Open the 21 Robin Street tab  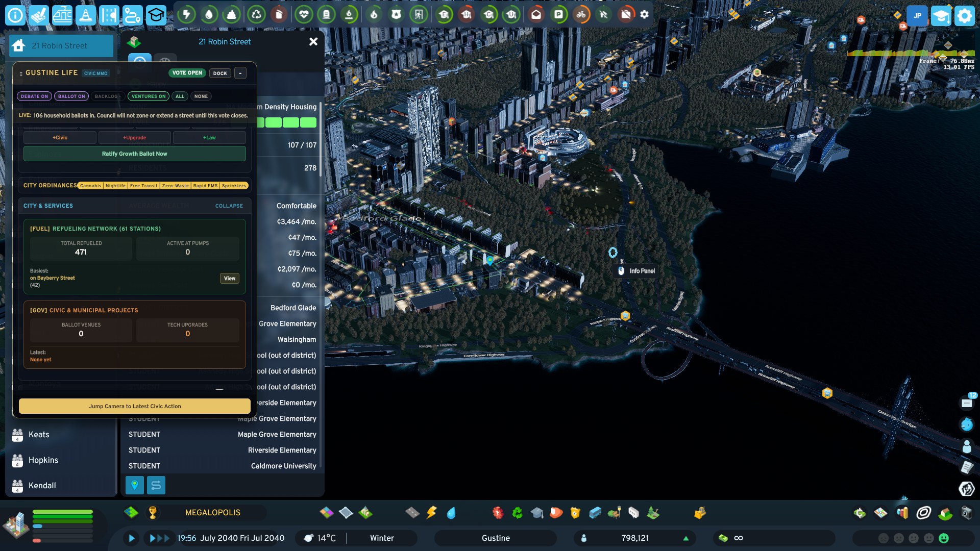[x=61, y=46]
